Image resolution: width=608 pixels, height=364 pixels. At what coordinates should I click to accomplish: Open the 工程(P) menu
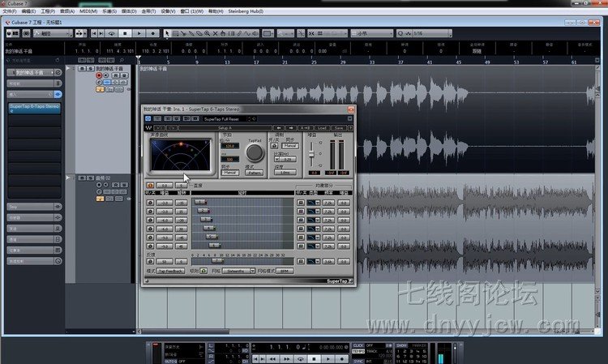coord(48,11)
